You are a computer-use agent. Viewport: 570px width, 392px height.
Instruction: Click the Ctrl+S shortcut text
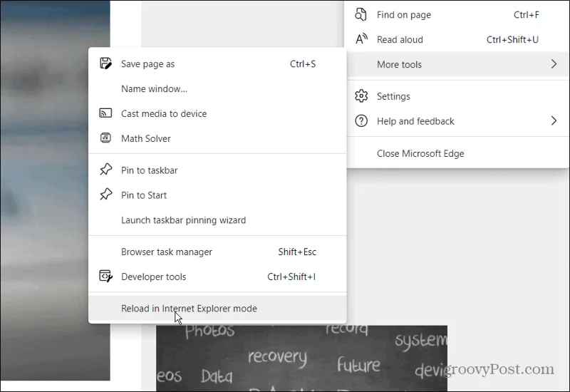pos(303,64)
